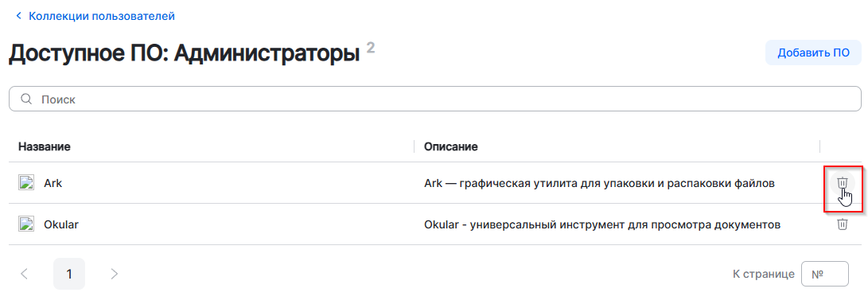Delete Ark using its trash icon

pyautogui.click(x=842, y=183)
